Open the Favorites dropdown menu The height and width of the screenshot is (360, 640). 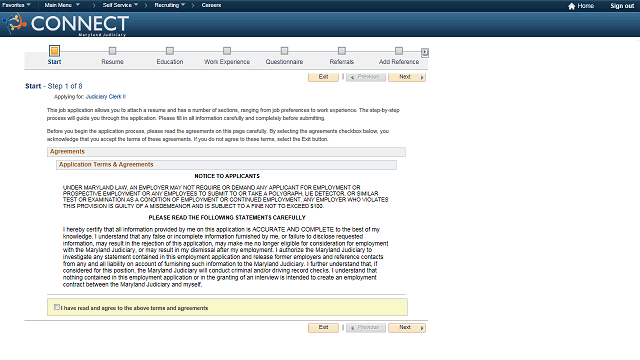pyautogui.click(x=16, y=5)
